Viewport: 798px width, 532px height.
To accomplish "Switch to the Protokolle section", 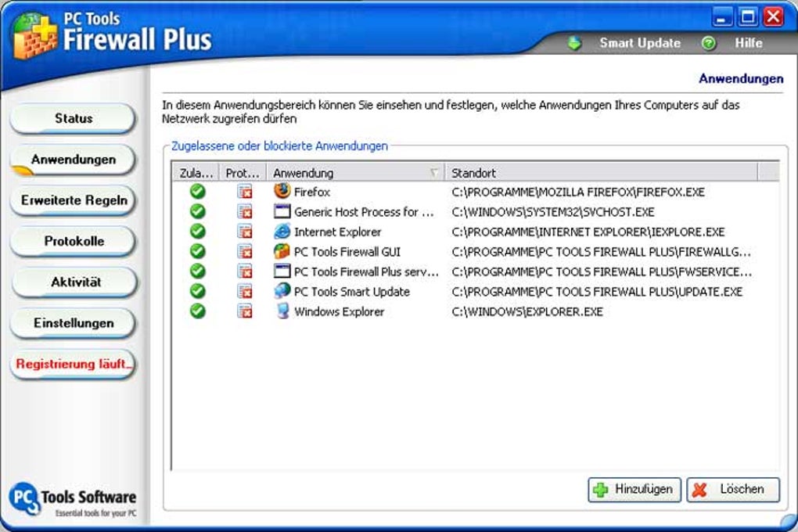I will pyautogui.click(x=74, y=241).
